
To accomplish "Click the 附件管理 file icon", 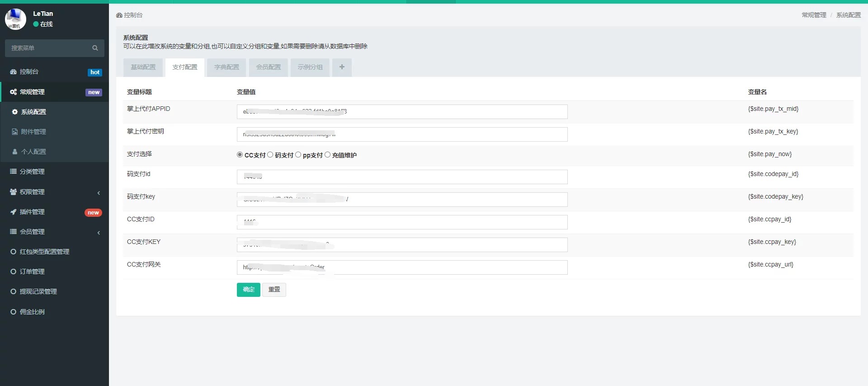I will (x=15, y=132).
